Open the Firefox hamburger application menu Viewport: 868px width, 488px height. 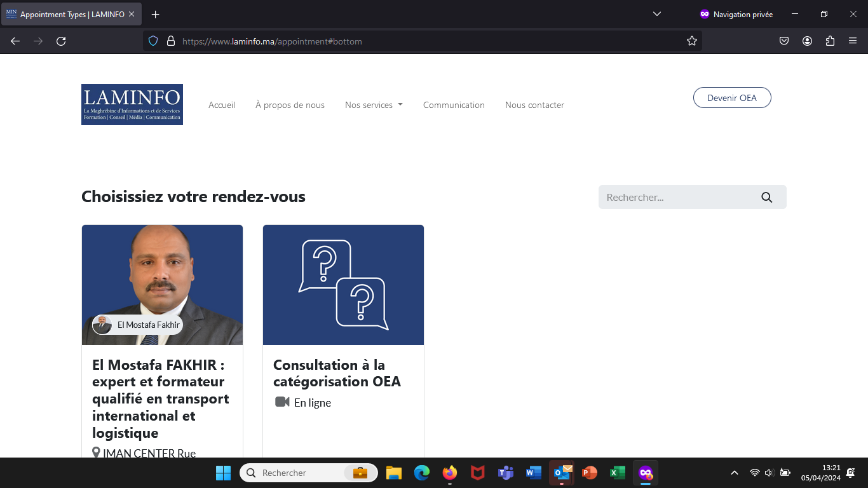click(853, 41)
